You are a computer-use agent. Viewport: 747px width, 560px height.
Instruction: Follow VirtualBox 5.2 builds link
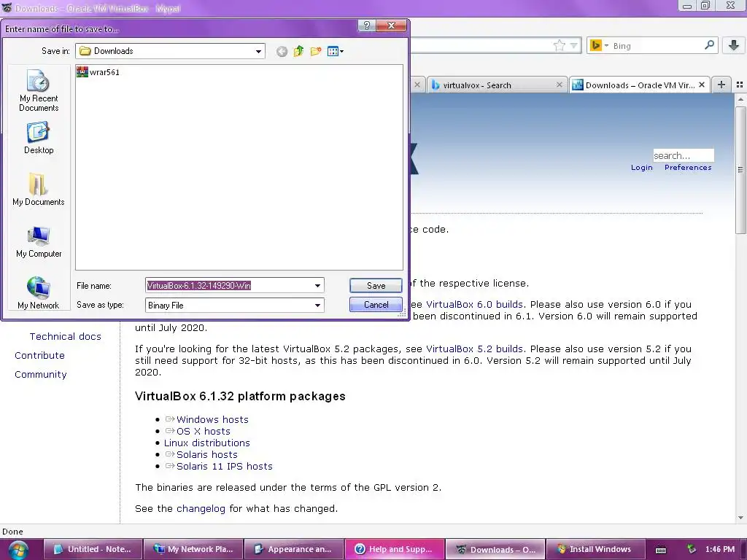(x=474, y=349)
